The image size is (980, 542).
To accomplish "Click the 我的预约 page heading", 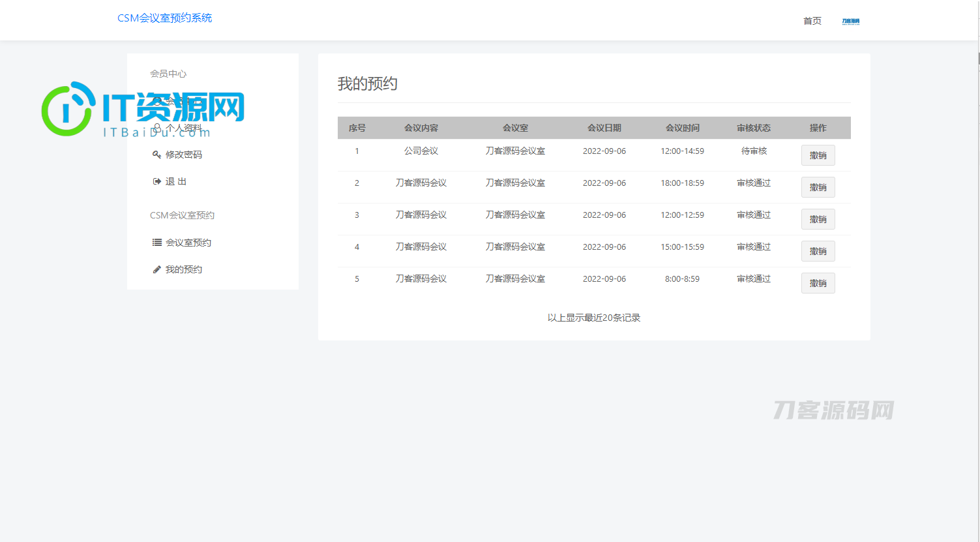I will coord(367,83).
